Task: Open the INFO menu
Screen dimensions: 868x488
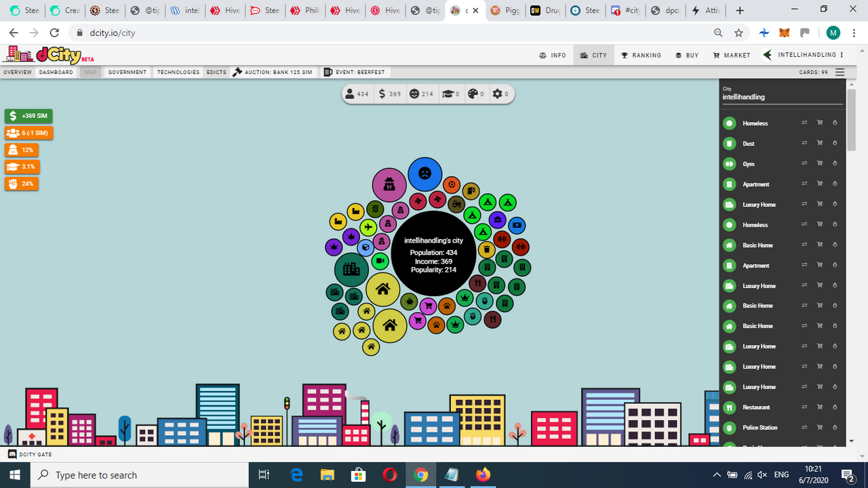Action: tap(553, 56)
